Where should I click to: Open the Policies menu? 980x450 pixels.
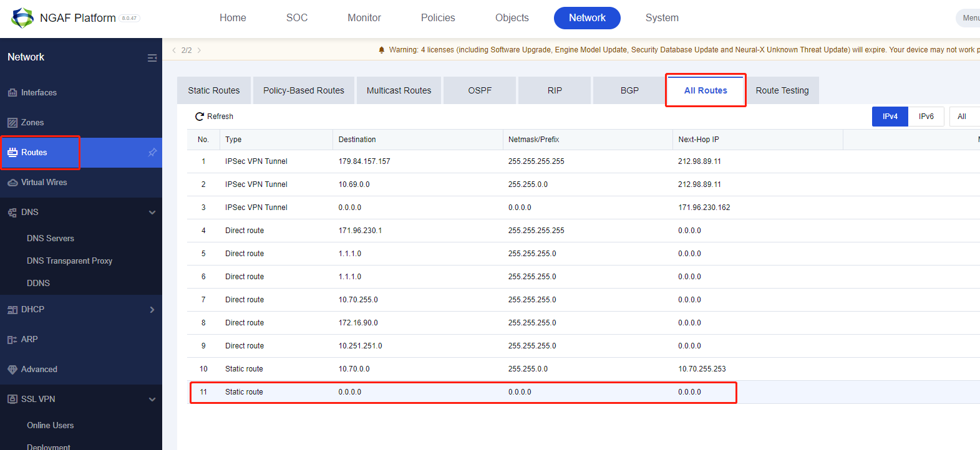438,18
